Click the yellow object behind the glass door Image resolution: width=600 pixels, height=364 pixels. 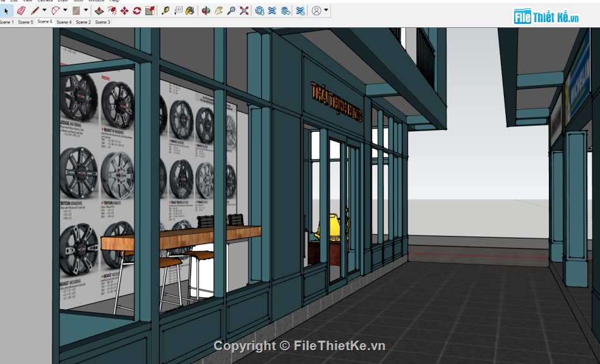coord(332,227)
